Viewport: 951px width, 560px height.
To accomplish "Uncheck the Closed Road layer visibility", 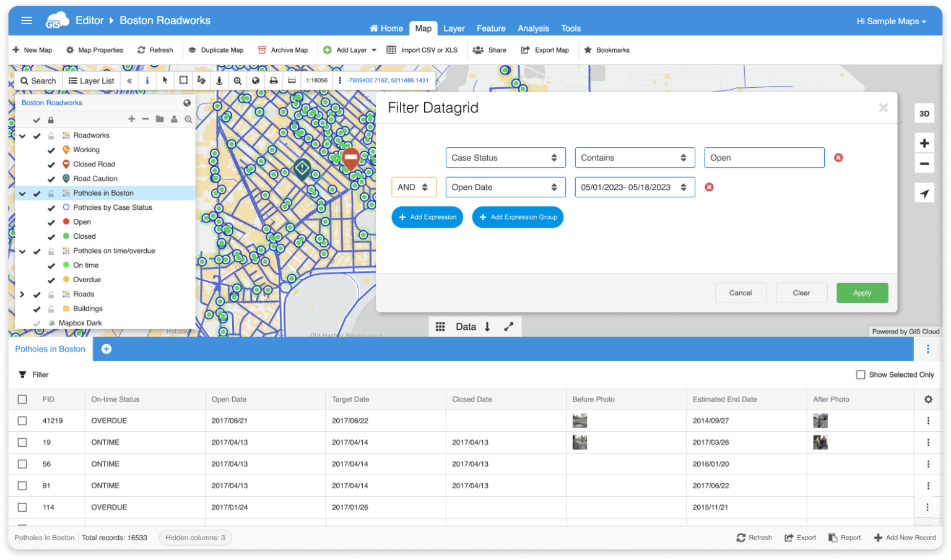I will pos(52,164).
